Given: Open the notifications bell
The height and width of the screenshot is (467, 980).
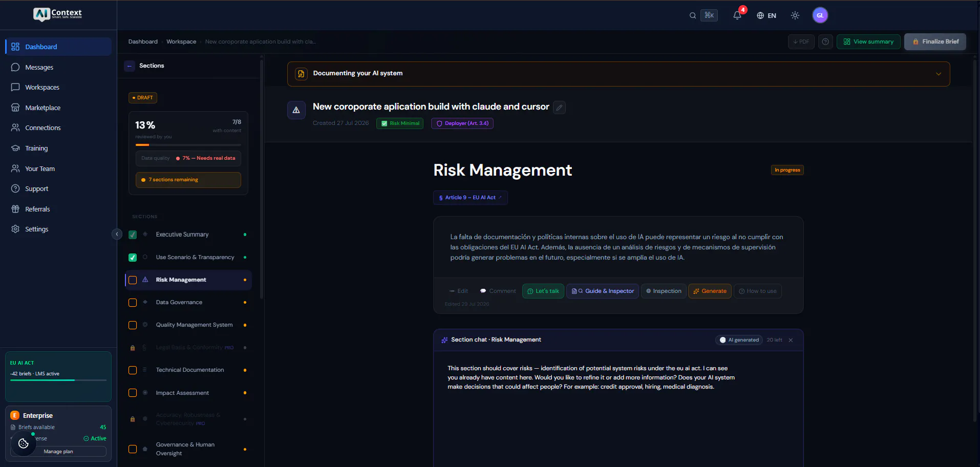Looking at the screenshot, I should (737, 15).
